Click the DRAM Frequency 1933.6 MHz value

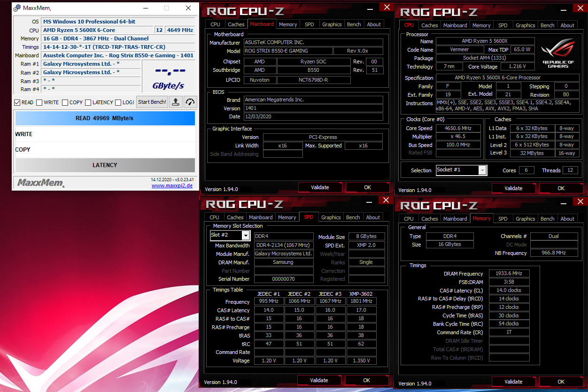click(509, 274)
